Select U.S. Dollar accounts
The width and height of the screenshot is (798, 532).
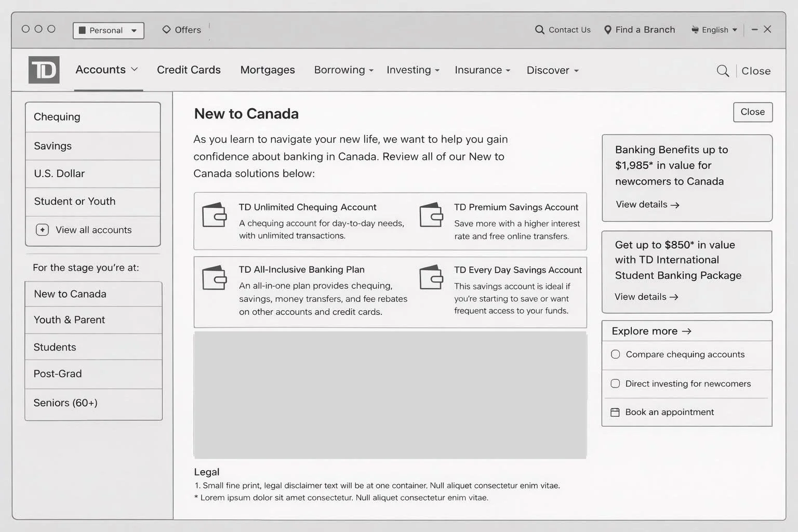point(93,174)
